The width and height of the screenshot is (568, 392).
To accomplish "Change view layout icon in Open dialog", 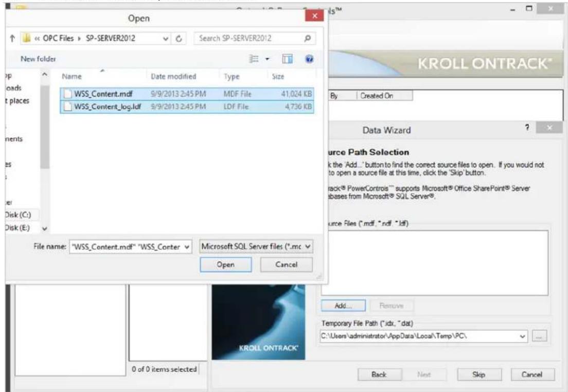I will click(255, 59).
